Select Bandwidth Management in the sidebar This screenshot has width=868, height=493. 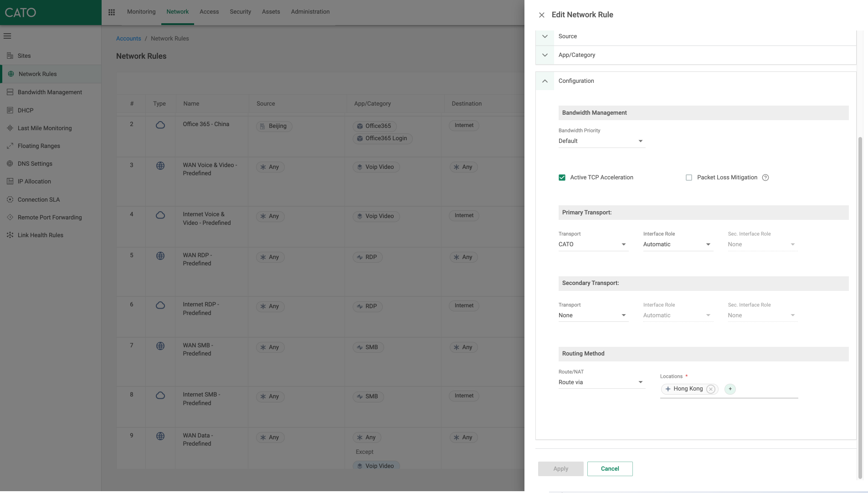point(50,92)
